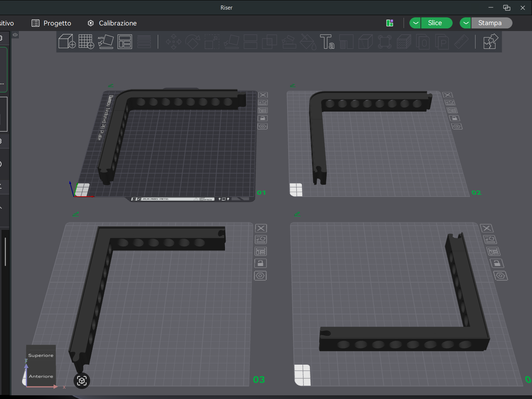Open plate 01 settings hexagon icon

[262, 126]
